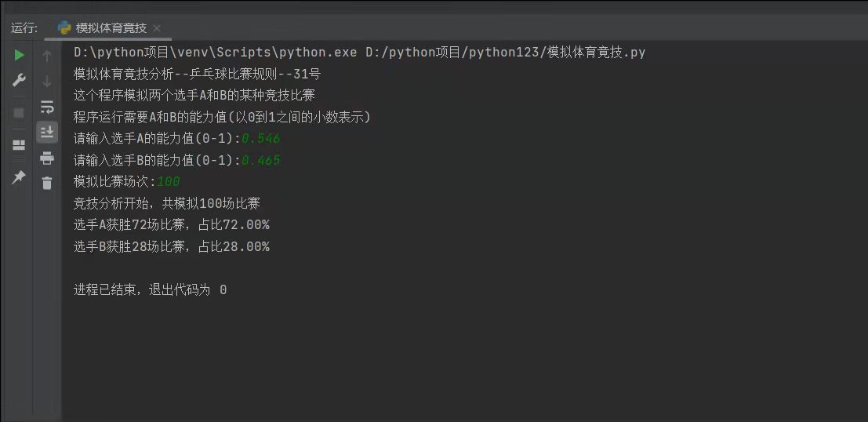
Task: Click the 运行: panel label
Action: click(x=24, y=28)
